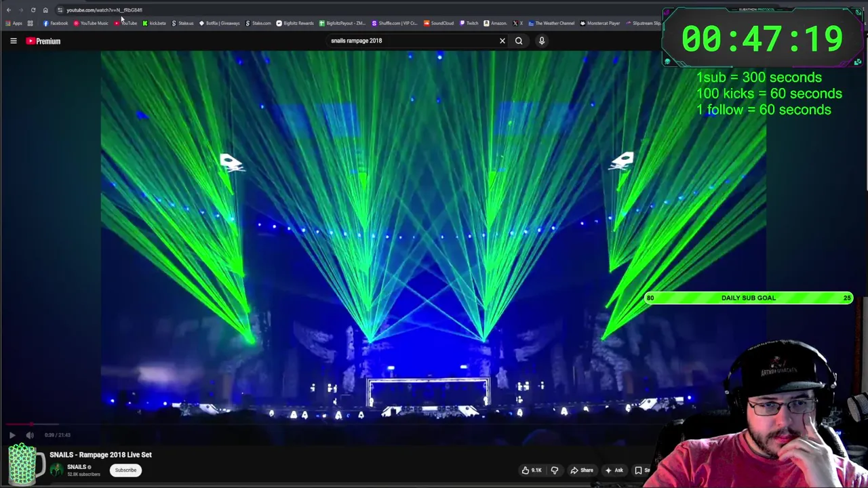Go back with browser back arrow

9,10
